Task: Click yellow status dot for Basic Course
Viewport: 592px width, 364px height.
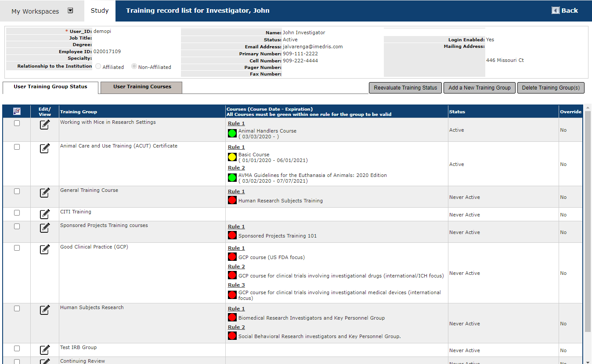Action: (x=232, y=157)
